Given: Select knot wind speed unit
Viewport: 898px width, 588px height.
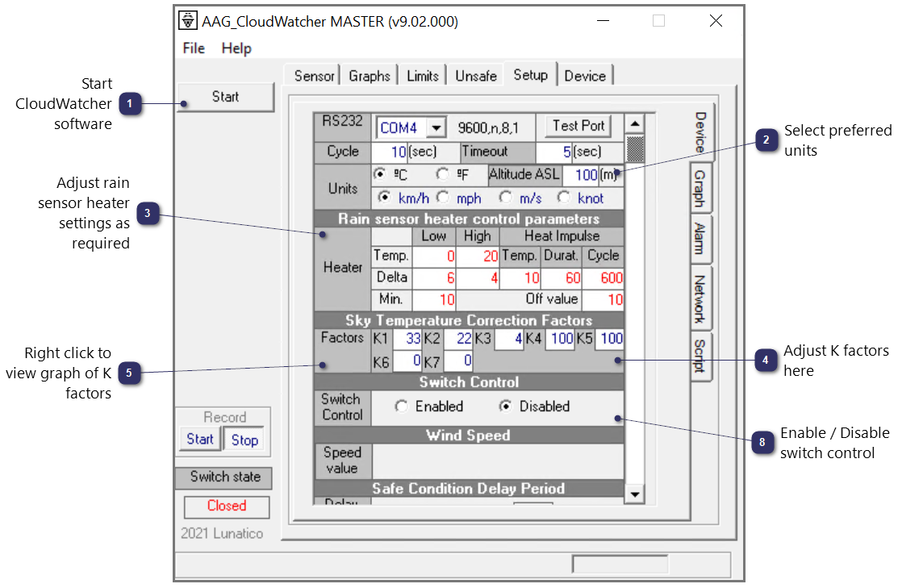Looking at the screenshot, I should coord(564,198).
